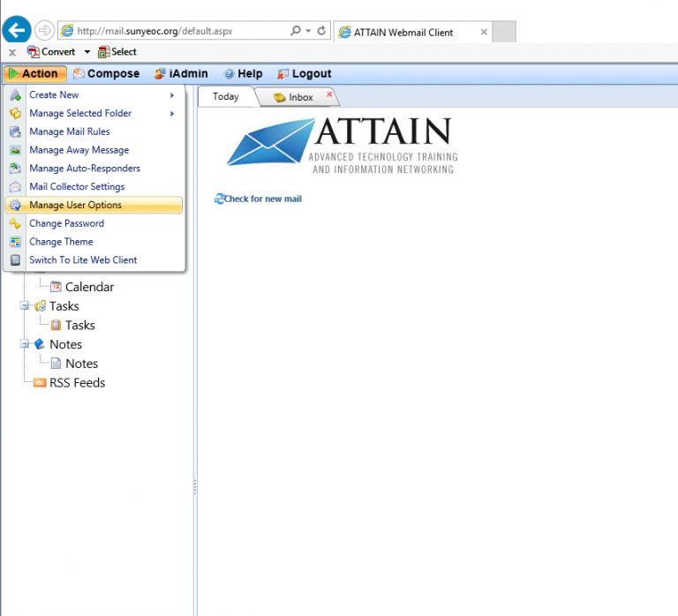Click the Calendar folder icon
The height and width of the screenshot is (616, 678).
56,287
